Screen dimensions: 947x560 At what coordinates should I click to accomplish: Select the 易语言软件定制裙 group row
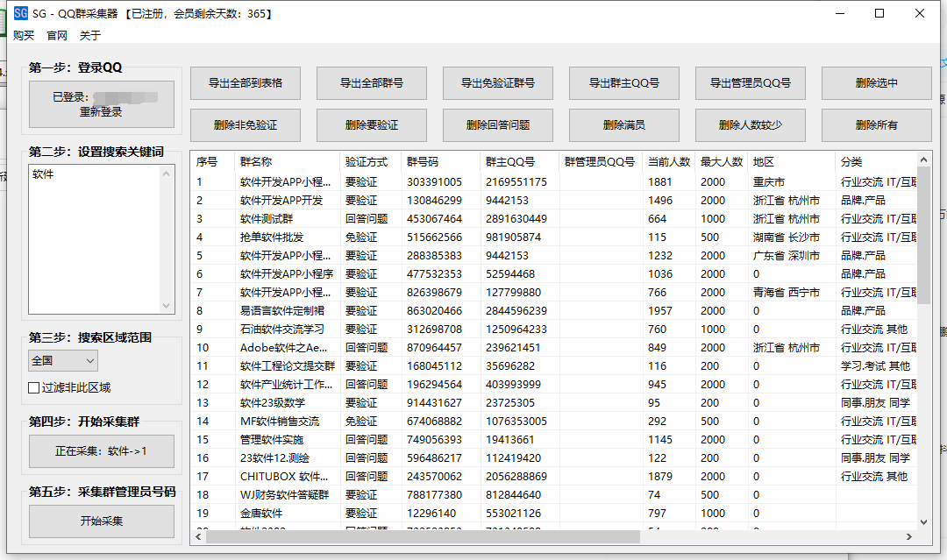554,311
